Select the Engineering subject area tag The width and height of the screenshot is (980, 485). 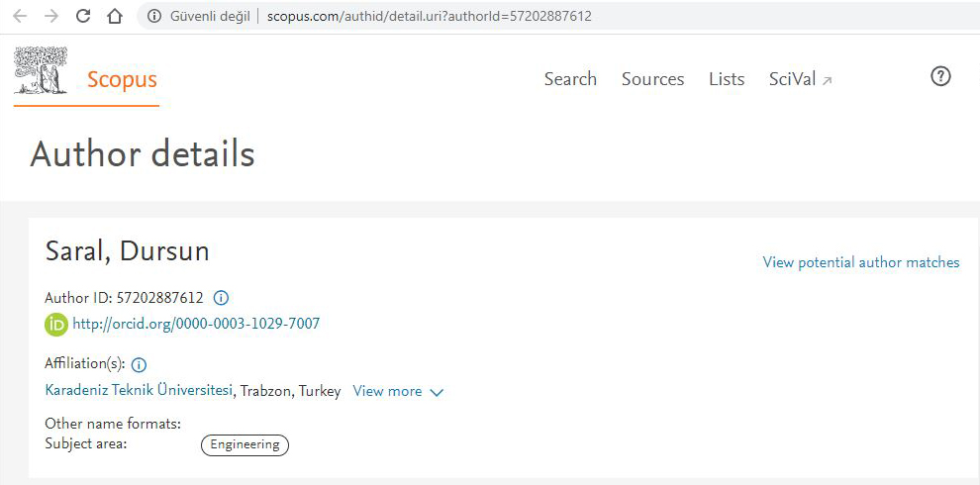coord(245,444)
